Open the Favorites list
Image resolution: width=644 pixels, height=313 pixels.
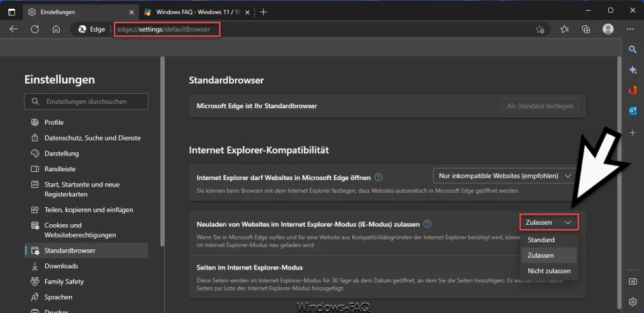[x=564, y=29]
